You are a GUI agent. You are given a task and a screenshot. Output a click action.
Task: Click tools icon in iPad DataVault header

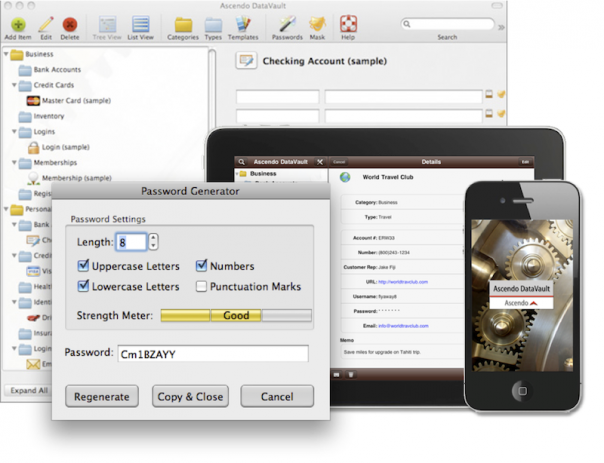[320, 162]
